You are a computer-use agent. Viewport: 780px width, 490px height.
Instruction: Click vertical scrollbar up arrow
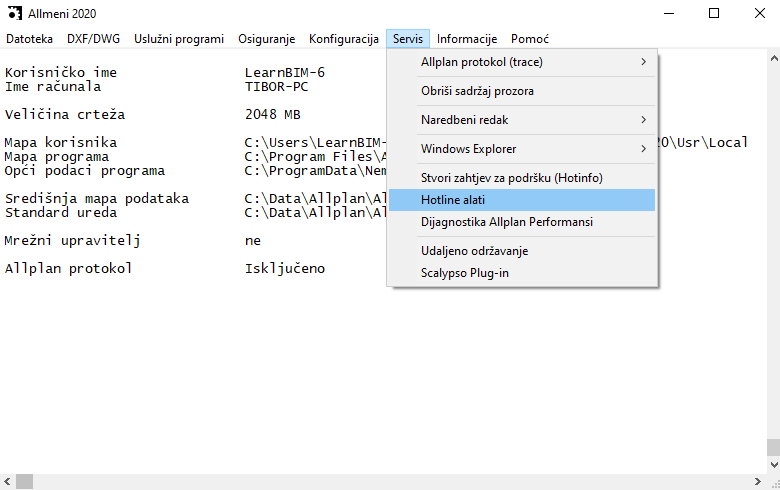[774, 58]
